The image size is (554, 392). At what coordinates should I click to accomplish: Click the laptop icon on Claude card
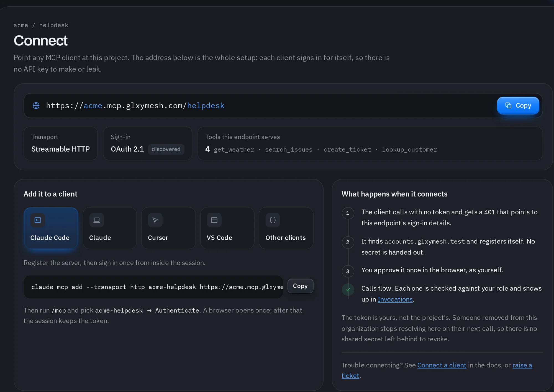tap(96, 220)
